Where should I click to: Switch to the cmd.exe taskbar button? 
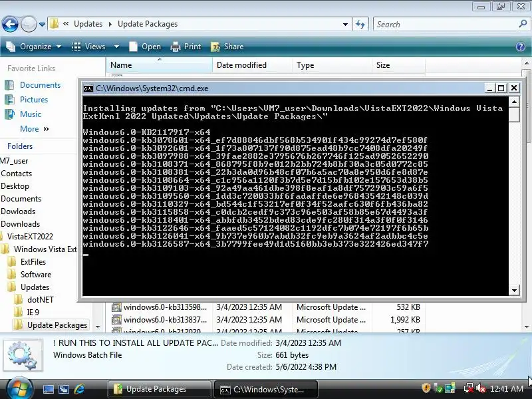[x=266, y=389]
